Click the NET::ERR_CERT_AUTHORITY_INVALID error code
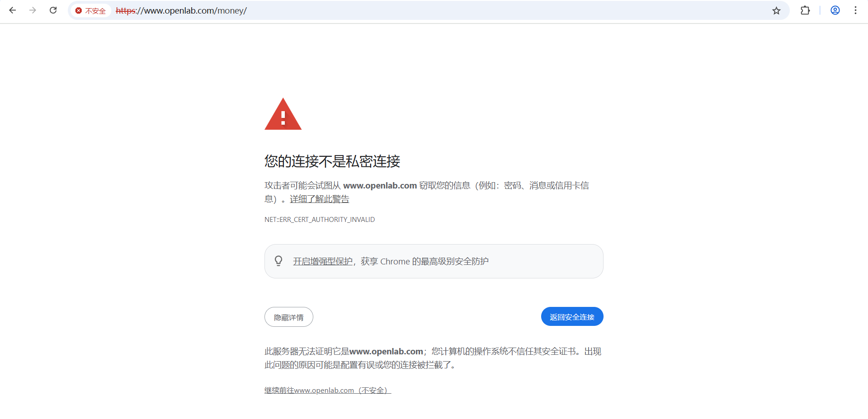Image resolution: width=868 pixels, height=419 pixels. point(320,220)
